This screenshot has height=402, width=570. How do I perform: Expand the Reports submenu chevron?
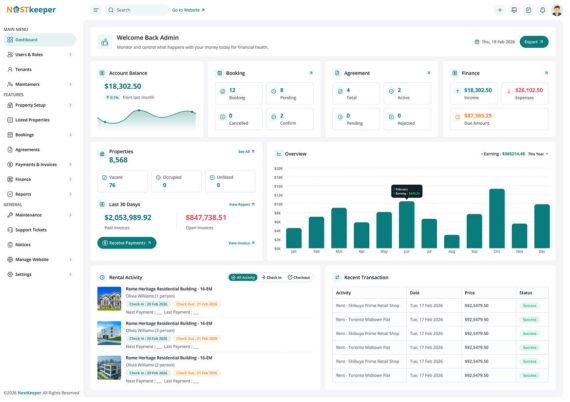[x=70, y=194]
